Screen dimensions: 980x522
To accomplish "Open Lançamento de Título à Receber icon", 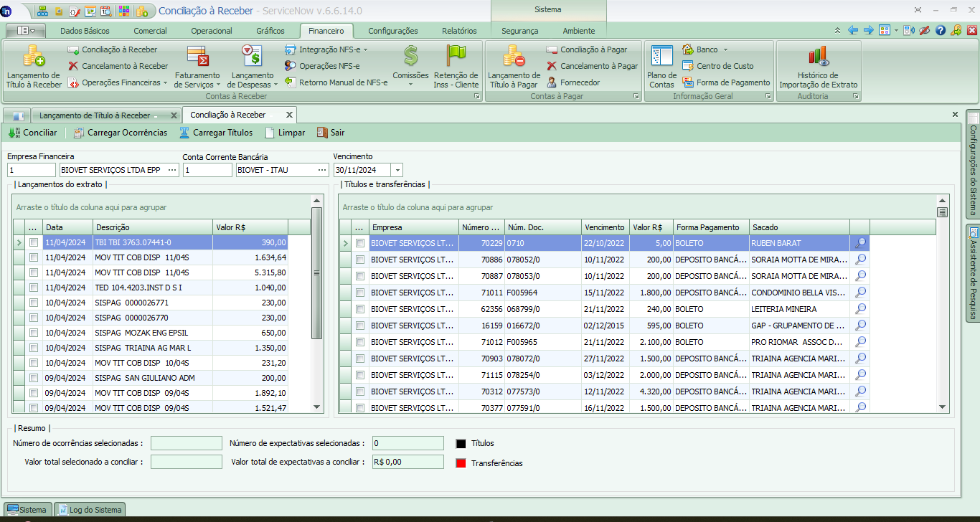I will click(34, 57).
